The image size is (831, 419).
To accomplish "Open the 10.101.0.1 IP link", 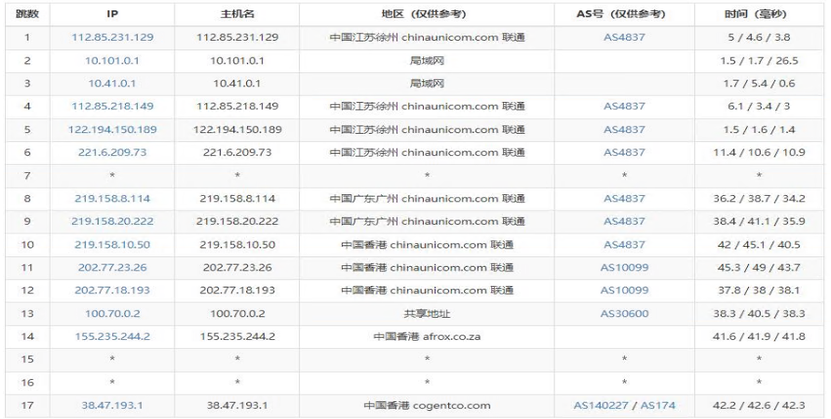I will 112,61.
